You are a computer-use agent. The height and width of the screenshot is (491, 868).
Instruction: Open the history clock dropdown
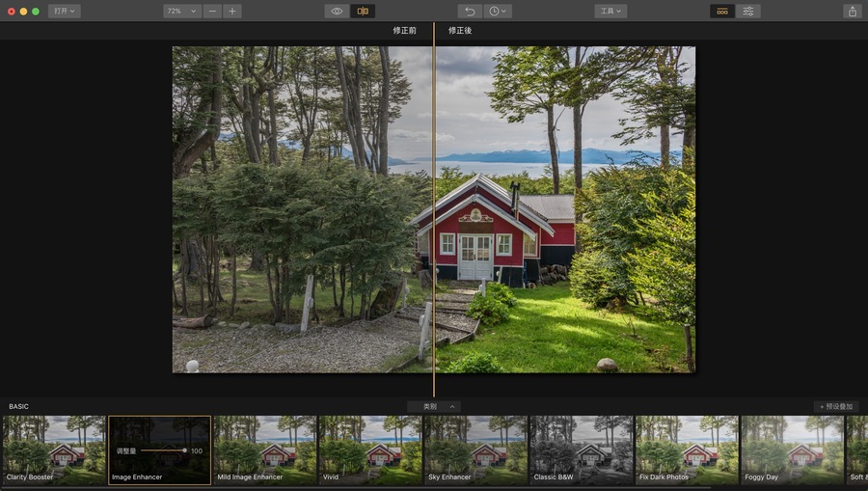pyautogui.click(x=498, y=11)
